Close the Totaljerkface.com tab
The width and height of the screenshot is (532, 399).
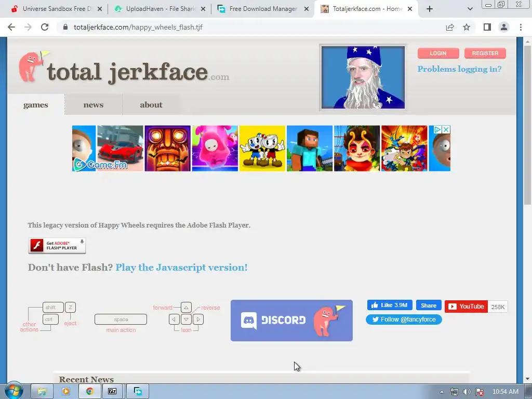pos(410,9)
